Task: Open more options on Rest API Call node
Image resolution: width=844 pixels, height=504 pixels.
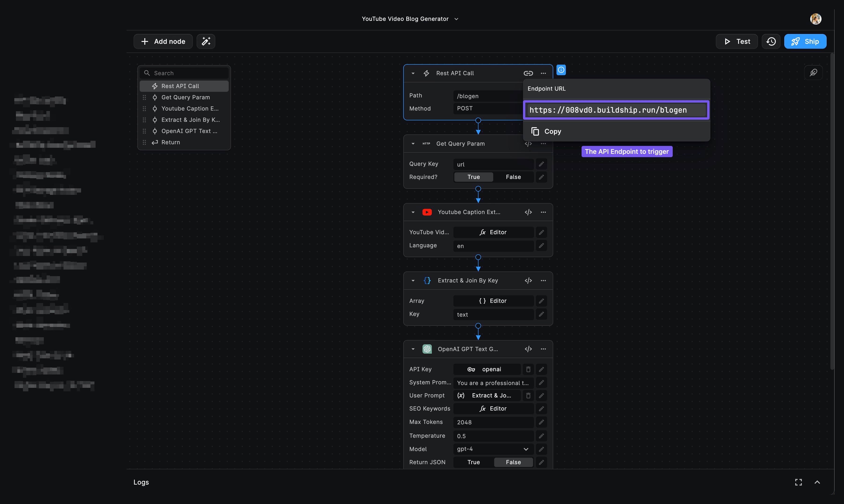Action: click(x=543, y=73)
